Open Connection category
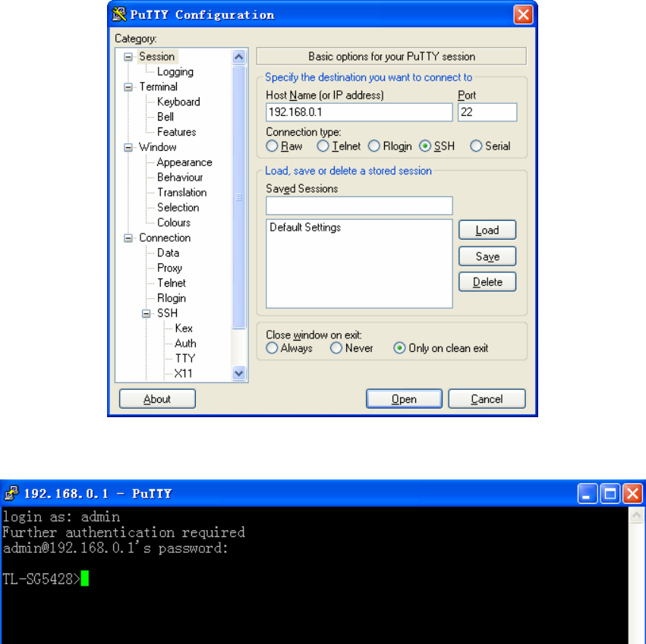The width and height of the screenshot is (646, 644). pyautogui.click(x=165, y=237)
